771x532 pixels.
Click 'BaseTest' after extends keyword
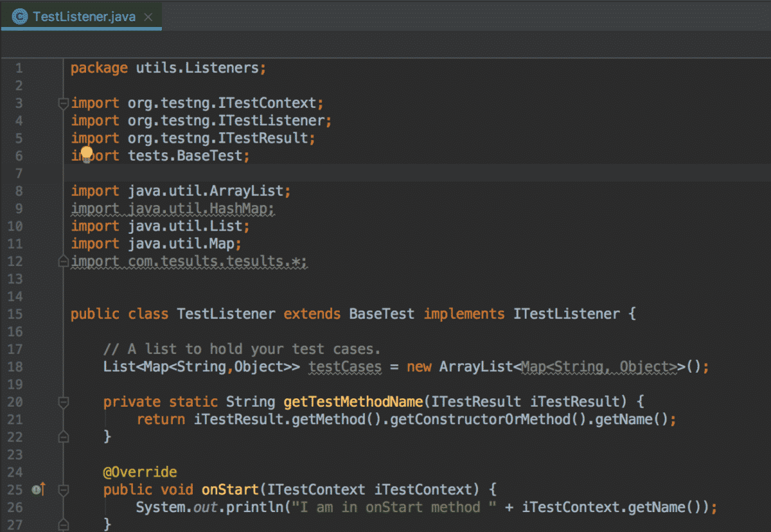pyautogui.click(x=382, y=314)
